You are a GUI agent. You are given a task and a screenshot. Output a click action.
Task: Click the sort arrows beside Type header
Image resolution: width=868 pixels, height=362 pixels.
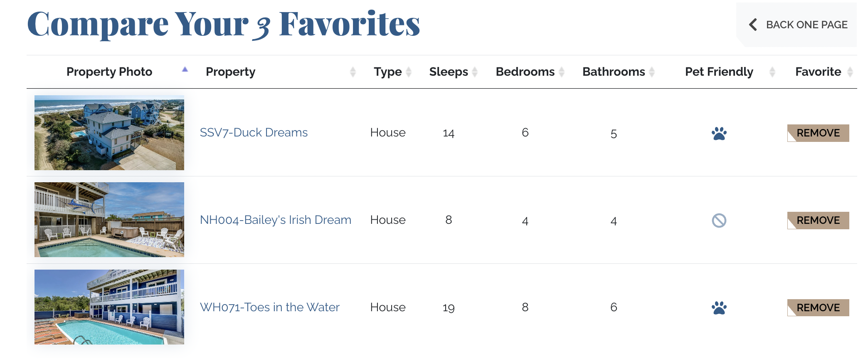coord(409,72)
